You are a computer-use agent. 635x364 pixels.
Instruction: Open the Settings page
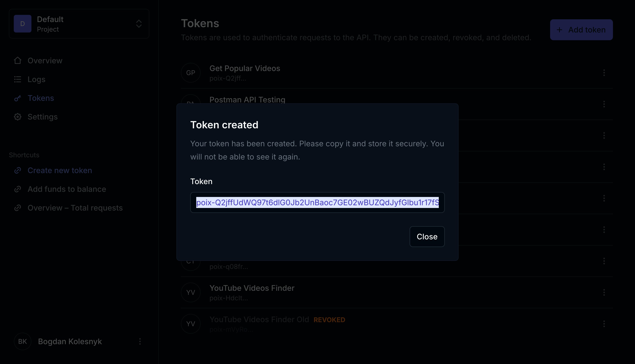tap(42, 117)
